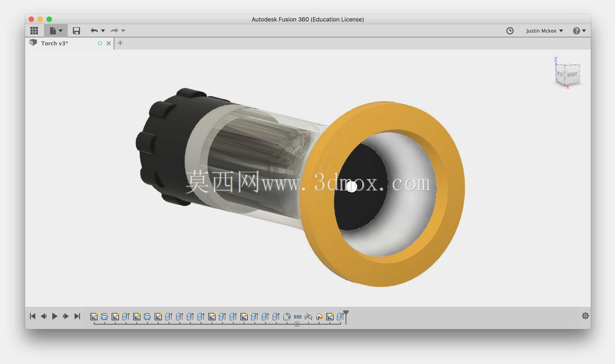Select second revolve feature in timeline
Screen dimensions: 615x364
click(147, 317)
